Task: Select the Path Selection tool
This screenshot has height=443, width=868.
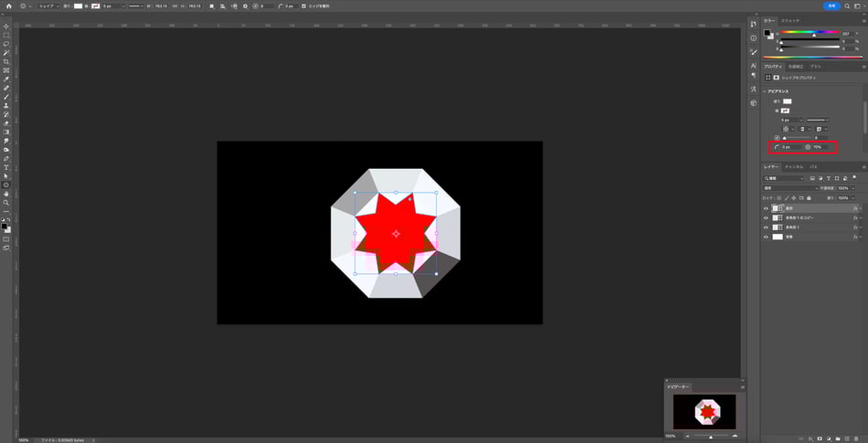Action: [x=6, y=176]
